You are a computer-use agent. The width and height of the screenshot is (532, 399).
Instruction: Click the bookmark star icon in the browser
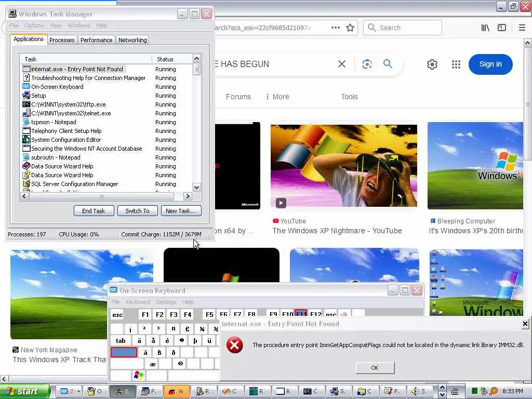(x=350, y=28)
